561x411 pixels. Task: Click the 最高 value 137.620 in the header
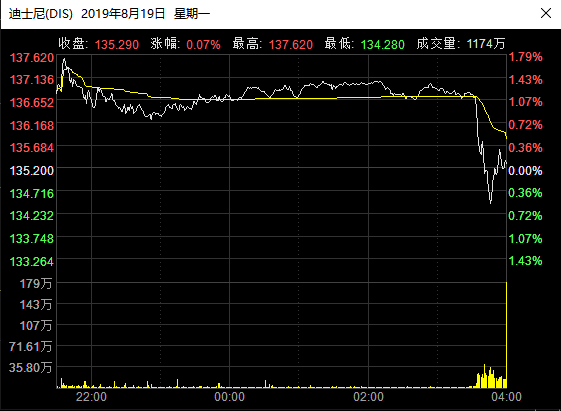coord(291,45)
